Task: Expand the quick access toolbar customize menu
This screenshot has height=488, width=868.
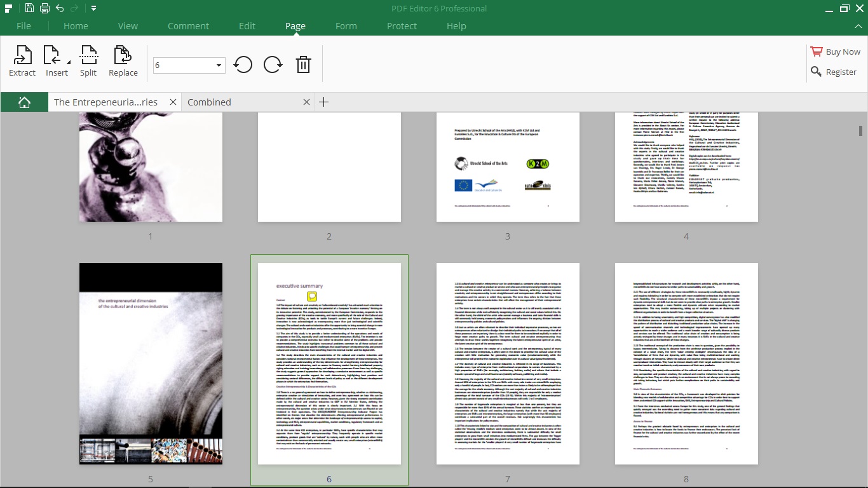Action: tap(92, 8)
